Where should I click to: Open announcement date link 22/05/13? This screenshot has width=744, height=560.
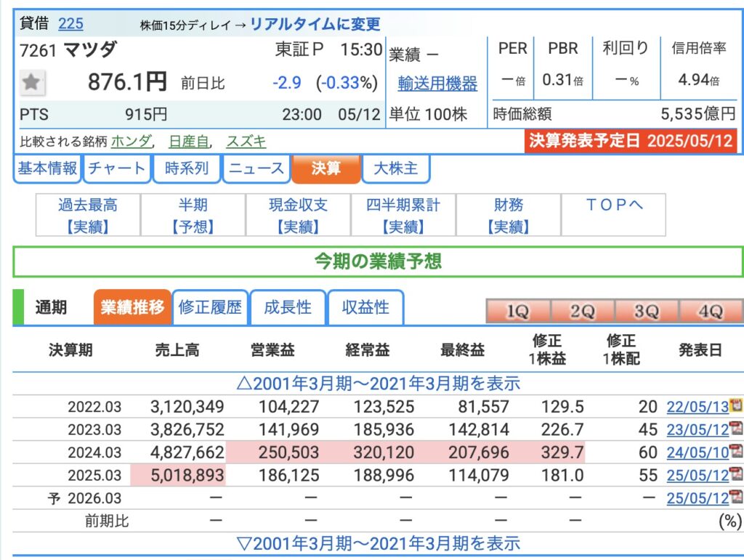[x=697, y=407]
